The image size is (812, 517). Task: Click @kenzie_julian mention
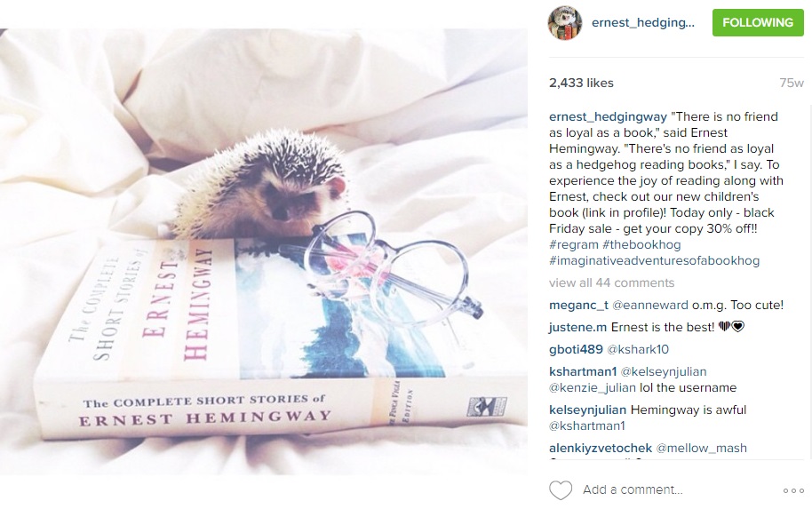(593, 388)
